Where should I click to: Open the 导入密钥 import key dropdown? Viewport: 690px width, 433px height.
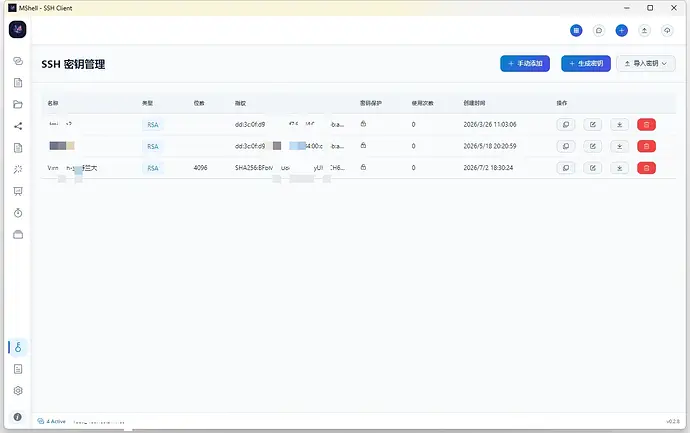point(646,63)
